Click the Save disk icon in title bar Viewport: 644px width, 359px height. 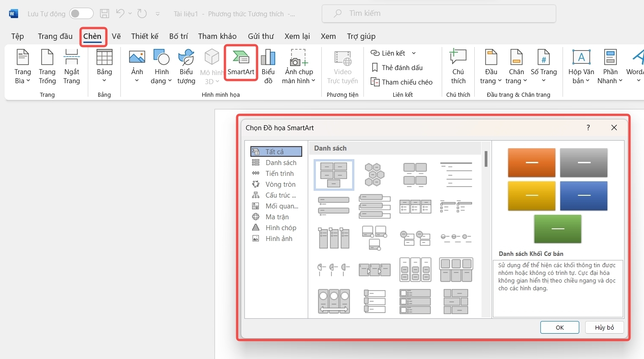pos(105,14)
